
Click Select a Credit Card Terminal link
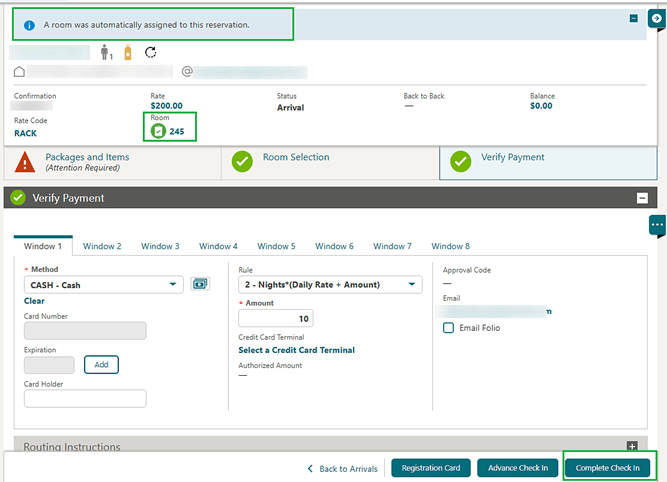pyautogui.click(x=296, y=350)
